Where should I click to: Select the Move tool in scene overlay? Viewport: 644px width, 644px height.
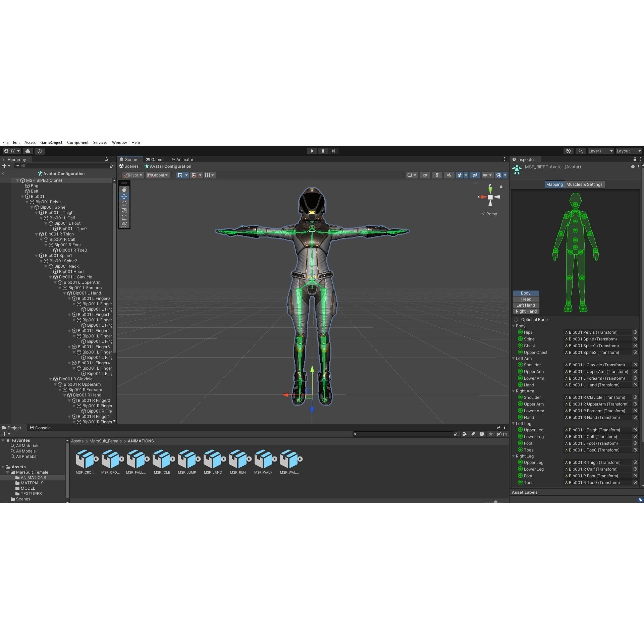point(124,197)
